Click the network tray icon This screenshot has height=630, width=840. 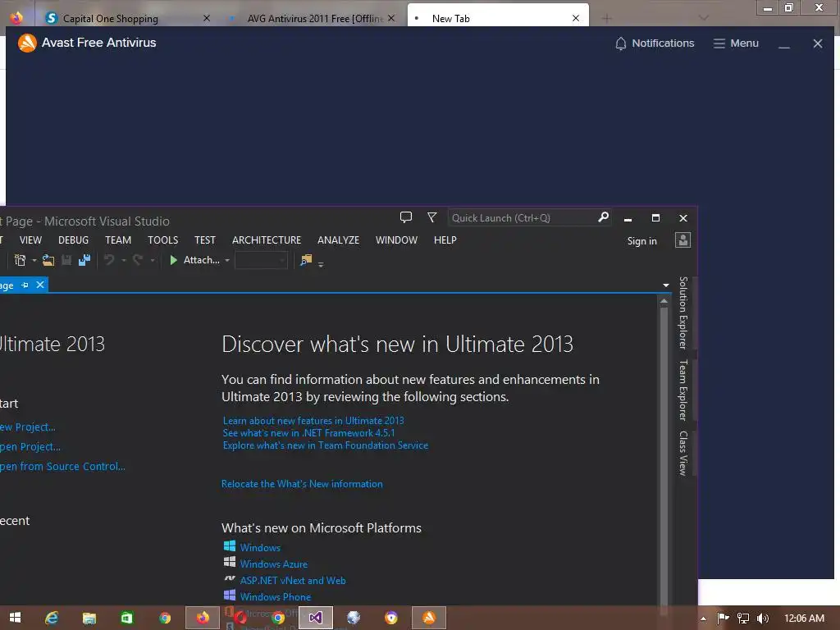[743, 619]
